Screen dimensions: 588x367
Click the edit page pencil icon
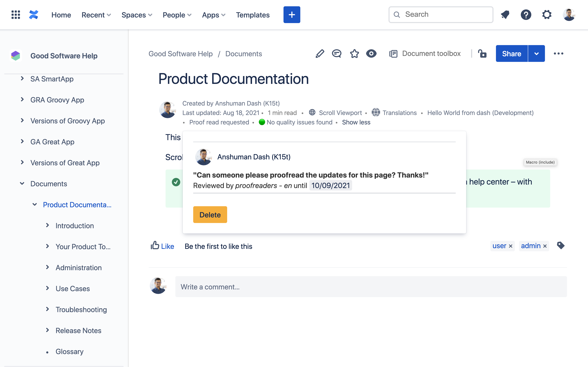(x=320, y=54)
